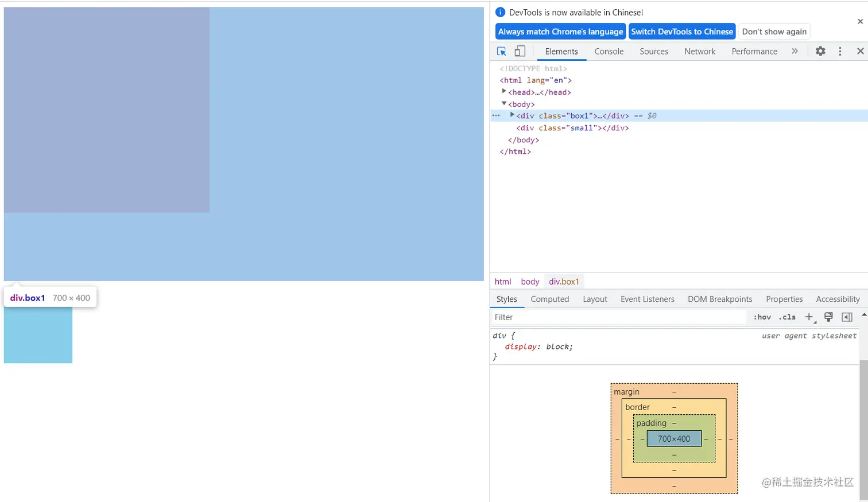Open the Console tab
Image resolution: width=868 pixels, height=502 pixels.
[x=609, y=51]
